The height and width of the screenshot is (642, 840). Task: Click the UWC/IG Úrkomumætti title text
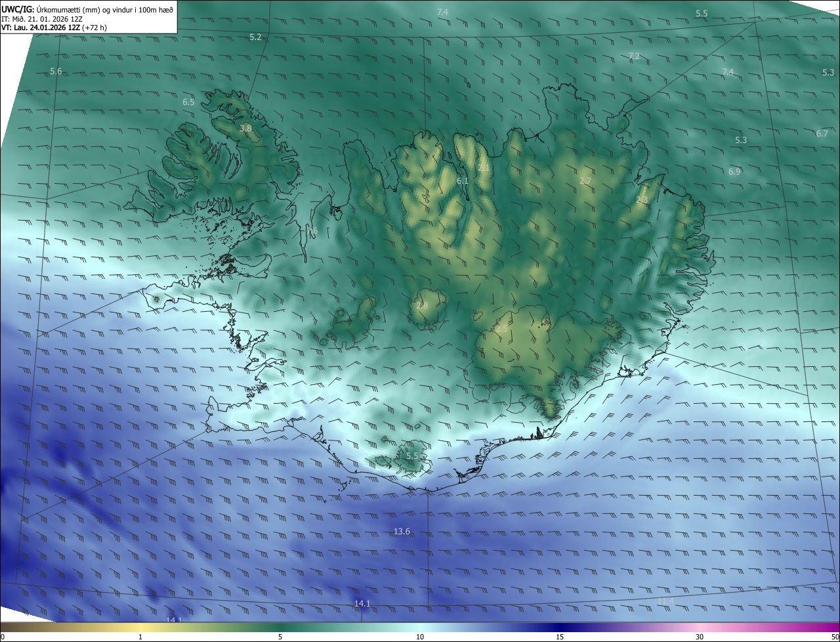[x=87, y=10]
